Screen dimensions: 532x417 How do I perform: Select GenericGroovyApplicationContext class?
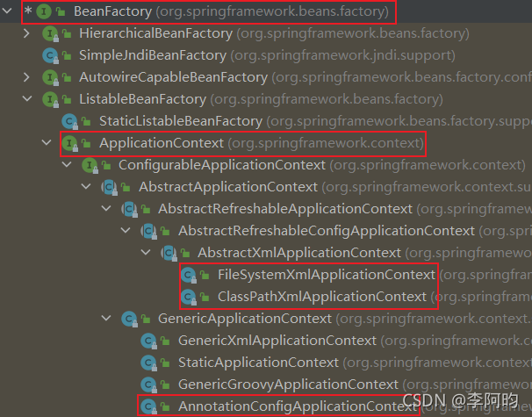289,385
